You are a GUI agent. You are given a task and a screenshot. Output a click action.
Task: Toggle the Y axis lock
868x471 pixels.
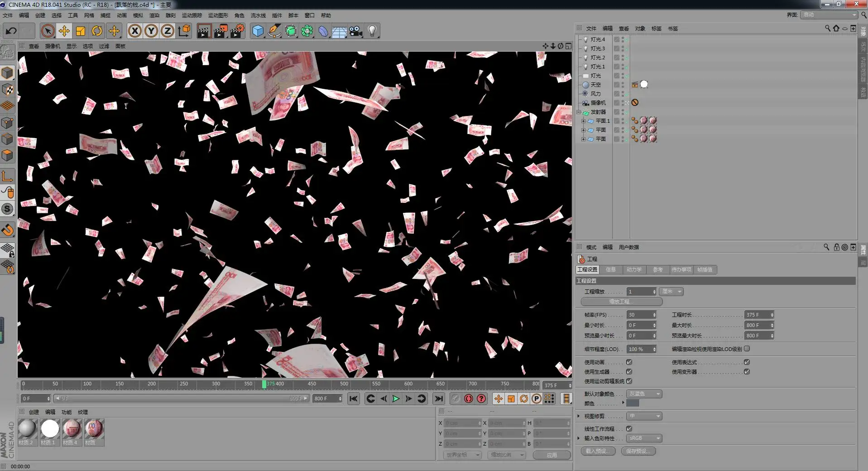click(x=151, y=31)
